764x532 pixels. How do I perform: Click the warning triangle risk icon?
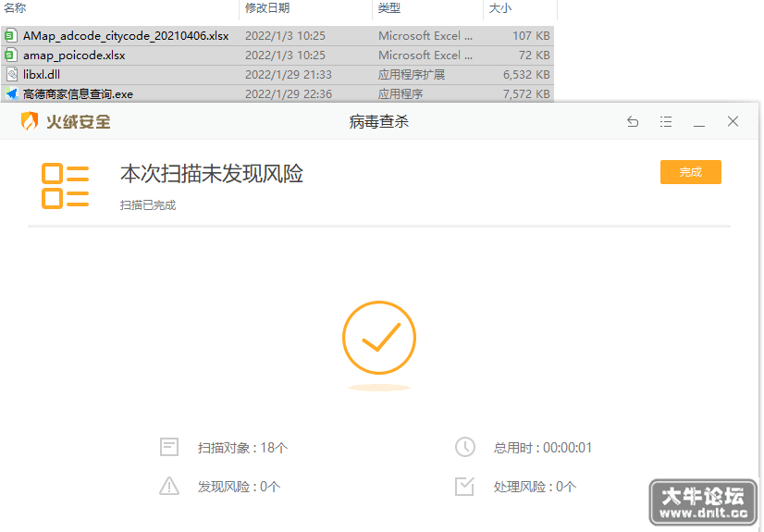coord(169,486)
